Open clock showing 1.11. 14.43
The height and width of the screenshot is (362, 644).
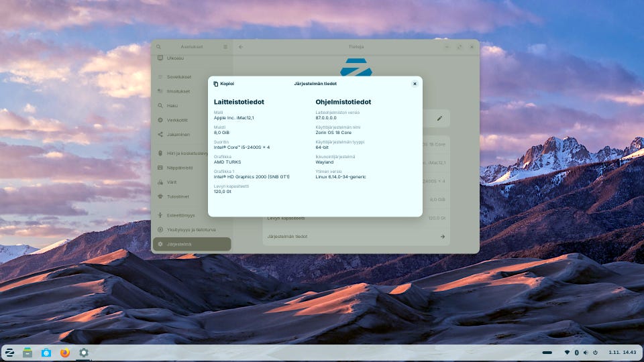(623, 353)
